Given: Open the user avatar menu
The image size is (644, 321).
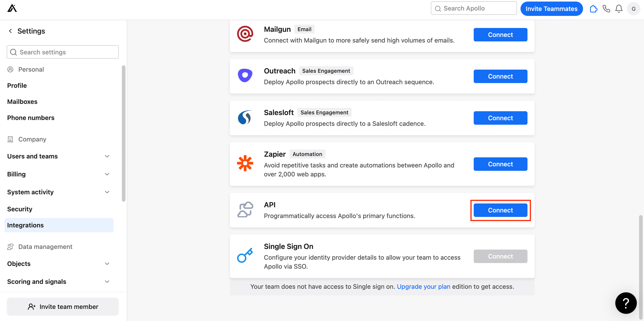Looking at the screenshot, I should (633, 9).
